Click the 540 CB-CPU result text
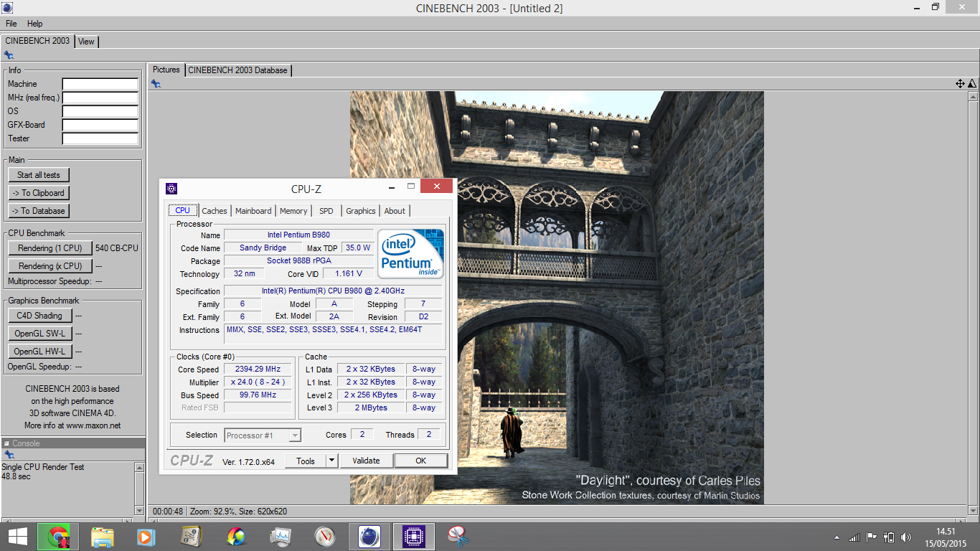 pos(117,248)
